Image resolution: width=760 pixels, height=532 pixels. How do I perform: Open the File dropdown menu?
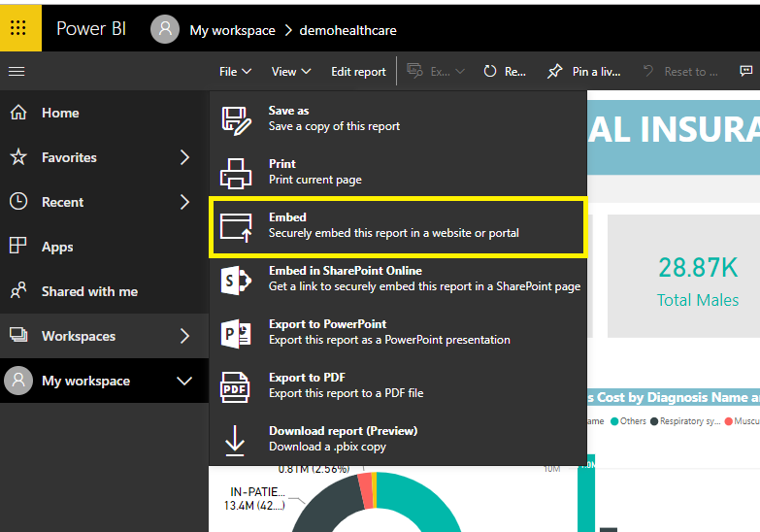click(x=235, y=71)
